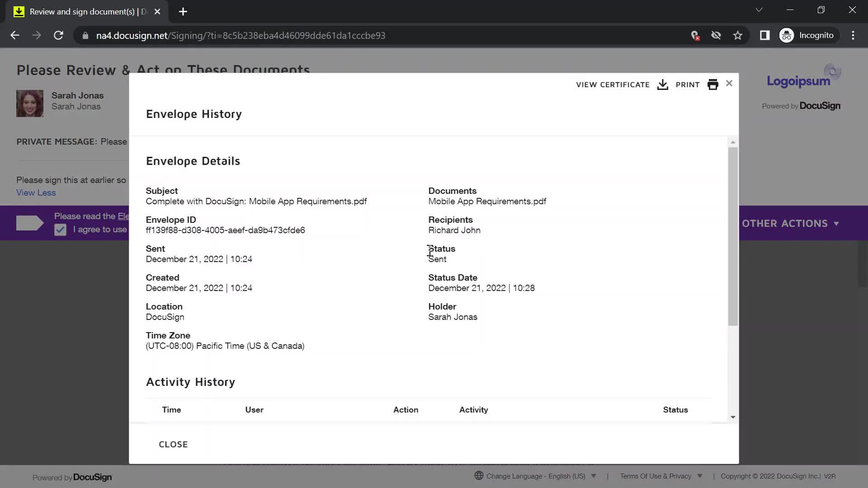The height and width of the screenshot is (488, 868).
Task: Click the third-party cookies blocked eye icon
Action: click(x=716, y=35)
